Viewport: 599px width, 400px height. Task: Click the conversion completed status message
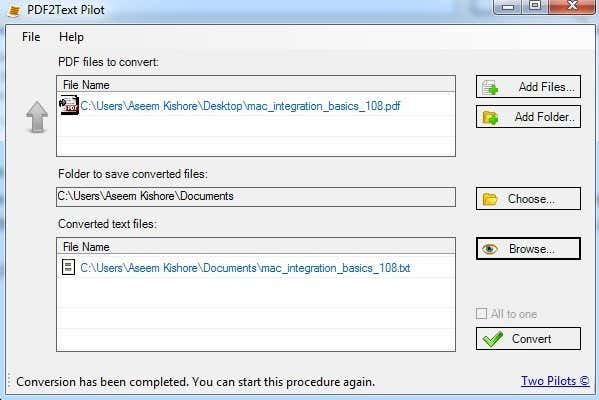pyautogui.click(x=196, y=382)
